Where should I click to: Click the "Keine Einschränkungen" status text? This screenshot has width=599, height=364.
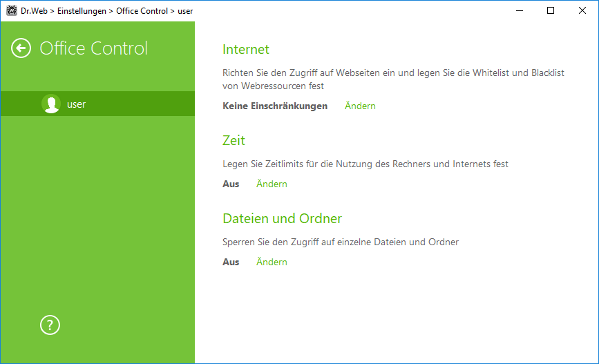click(x=275, y=106)
